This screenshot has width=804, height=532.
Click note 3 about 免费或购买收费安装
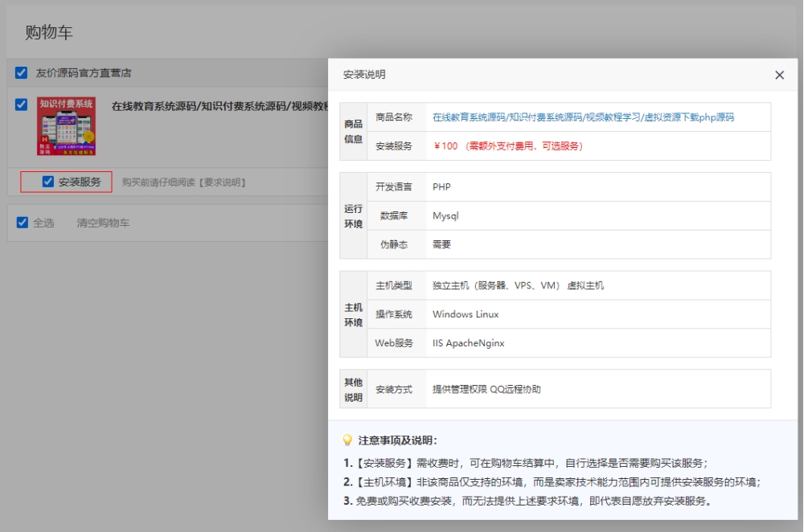(x=527, y=501)
